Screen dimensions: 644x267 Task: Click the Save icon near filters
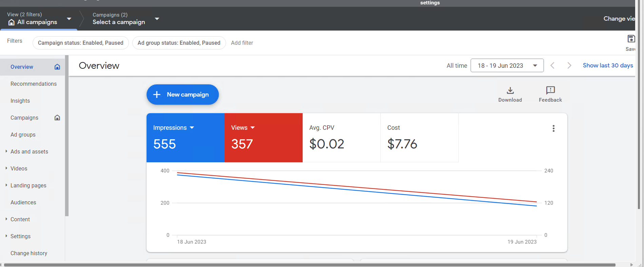pos(631,39)
